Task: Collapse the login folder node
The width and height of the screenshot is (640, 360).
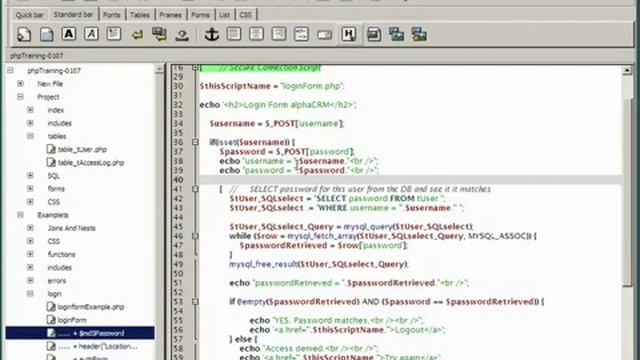Action: point(30,293)
